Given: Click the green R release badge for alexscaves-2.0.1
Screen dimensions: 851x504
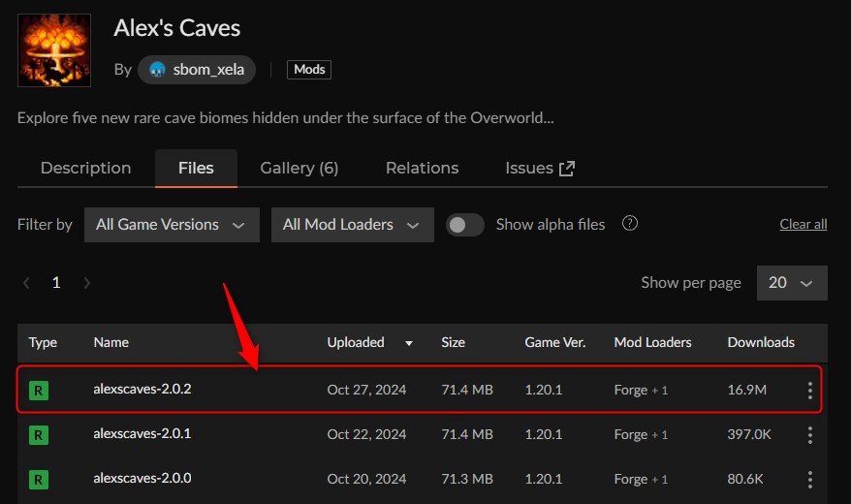Looking at the screenshot, I should (x=39, y=435).
